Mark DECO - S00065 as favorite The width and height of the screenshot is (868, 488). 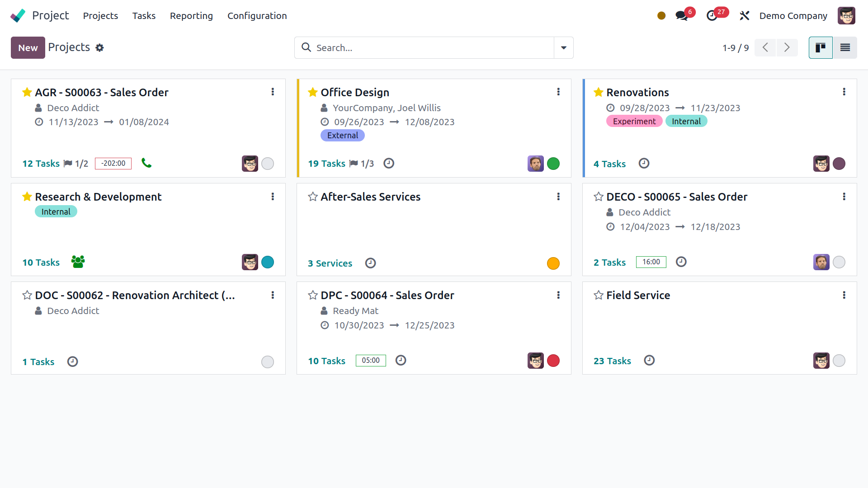click(598, 197)
